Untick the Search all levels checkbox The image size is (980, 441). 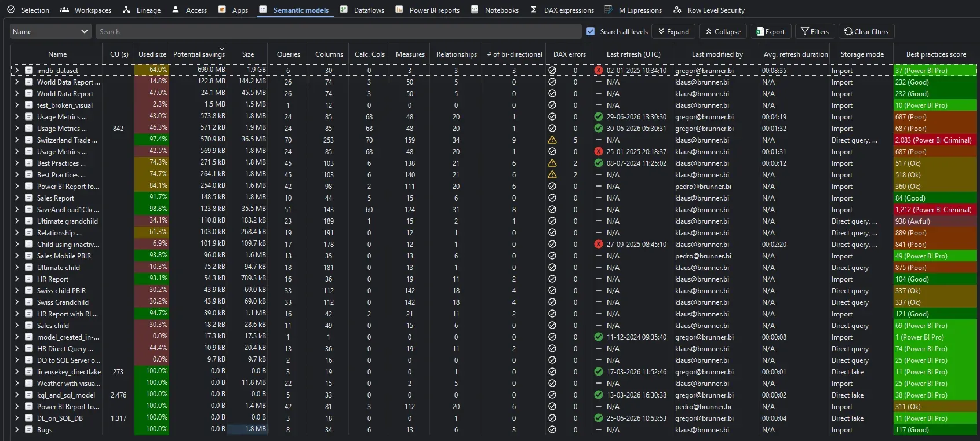click(x=591, y=31)
